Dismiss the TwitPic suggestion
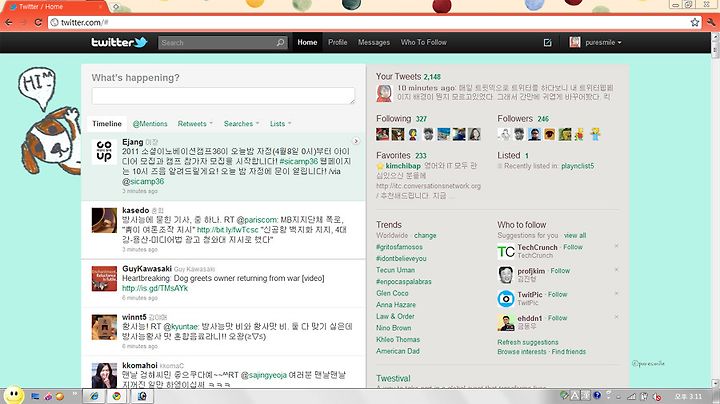The height and width of the screenshot is (404, 720). coord(616,293)
